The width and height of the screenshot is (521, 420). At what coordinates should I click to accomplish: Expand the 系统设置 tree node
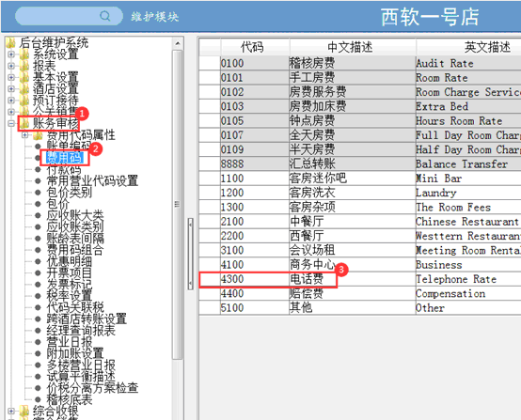click(x=11, y=54)
